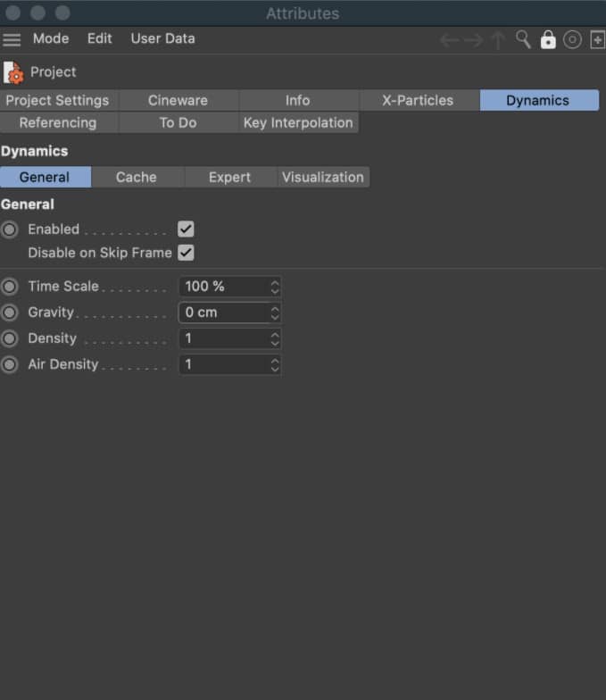Click the Gravity stepper arrows
606x700 pixels.
pos(275,312)
